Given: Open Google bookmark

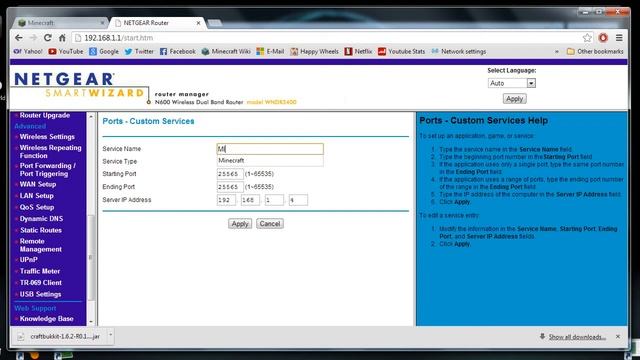Looking at the screenshot, I should (x=104, y=51).
